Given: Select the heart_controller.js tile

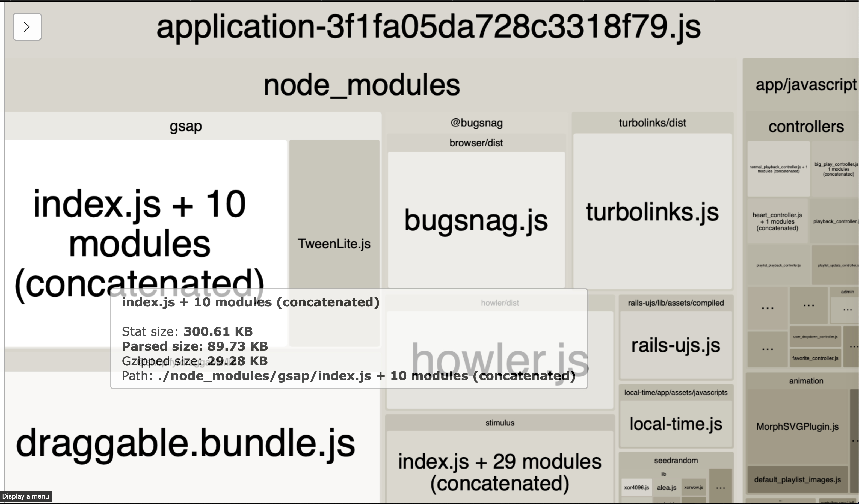Looking at the screenshot, I should click(x=777, y=221).
